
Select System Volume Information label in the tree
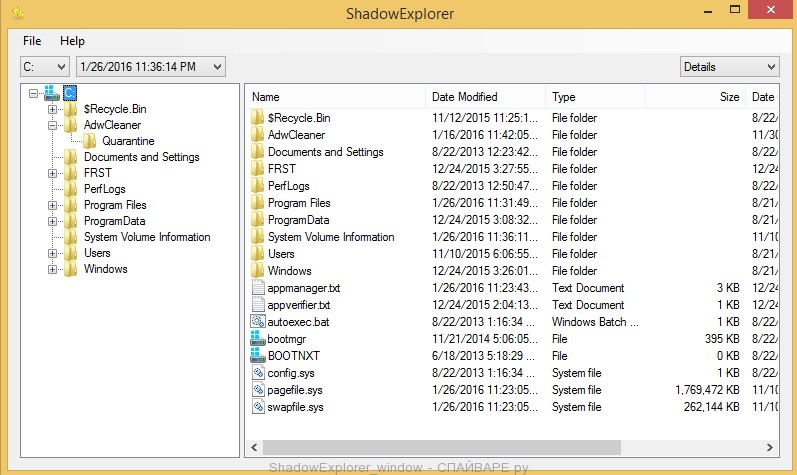[x=147, y=237]
